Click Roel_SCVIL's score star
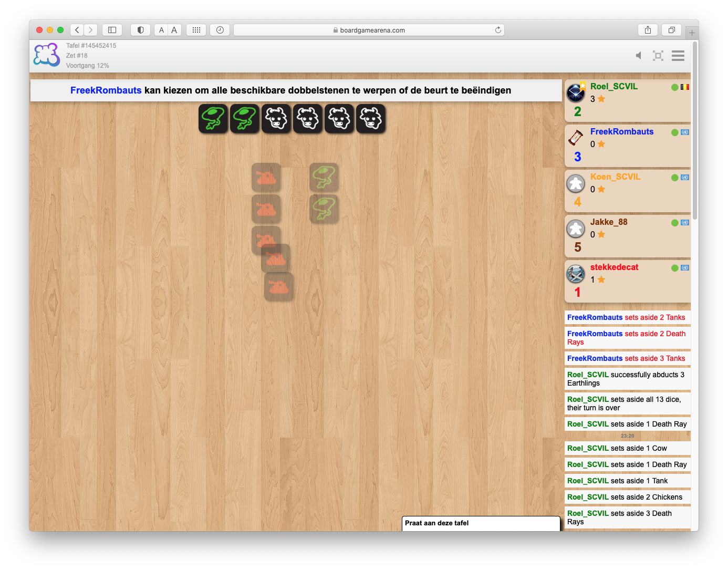Viewport: 728px width, 570px height. click(601, 99)
